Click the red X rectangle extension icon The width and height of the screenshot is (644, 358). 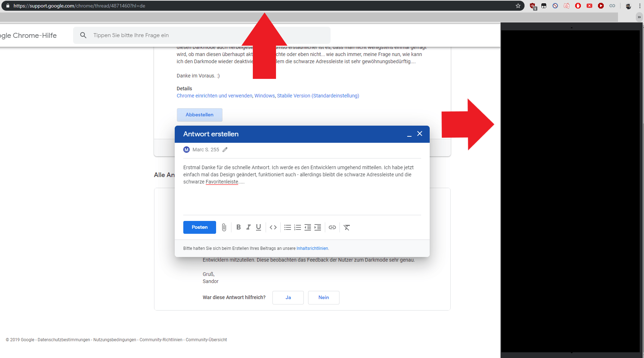pyautogui.click(x=589, y=6)
